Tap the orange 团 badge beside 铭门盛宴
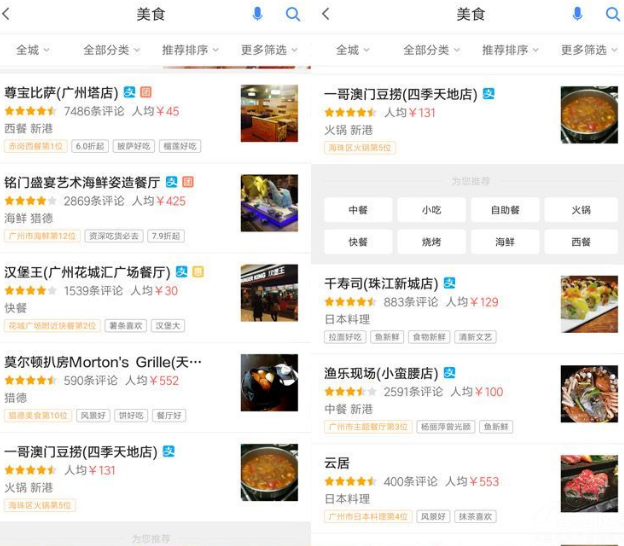Screen dimensions: 624x546 [188, 182]
